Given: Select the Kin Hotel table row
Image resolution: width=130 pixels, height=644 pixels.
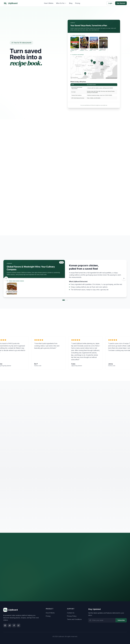Looking at the screenshot, I should pyautogui.click(x=94, y=92).
